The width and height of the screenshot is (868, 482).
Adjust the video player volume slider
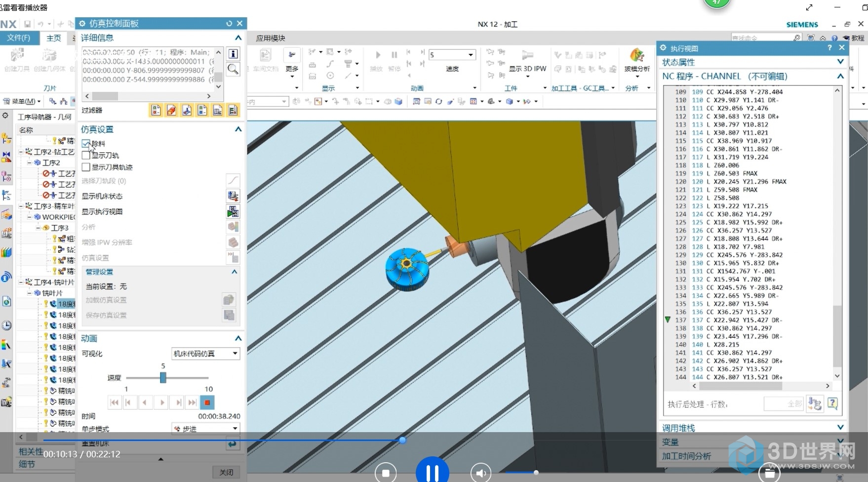click(536, 473)
